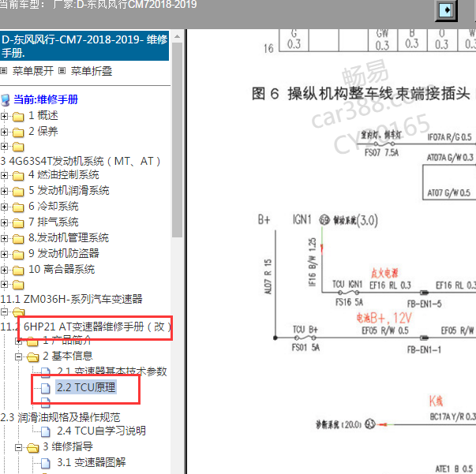Select 11.1 ZM036H-系列汽车变速器
Image resolution: width=476 pixels, height=474 pixels.
71,299
